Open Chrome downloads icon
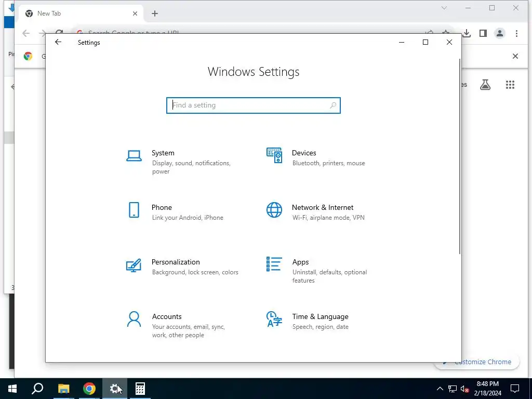Image resolution: width=532 pixels, height=399 pixels. pos(467,33)
